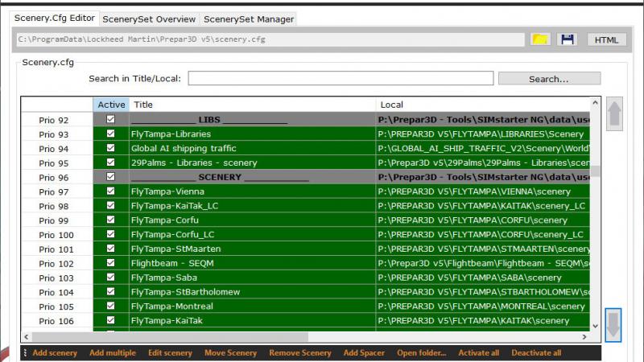
Task: Click the vertical scrollbar down arrow
Action: tap(595, 327)
